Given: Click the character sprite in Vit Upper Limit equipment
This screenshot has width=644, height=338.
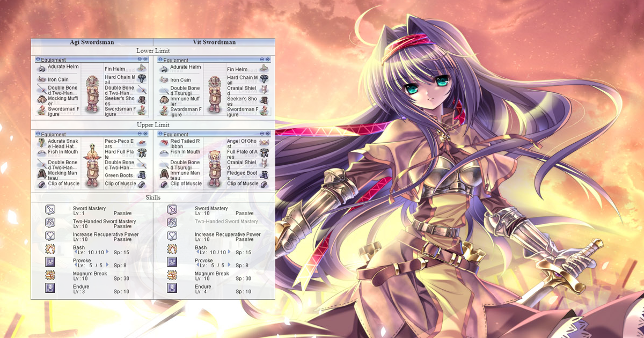Looking at the screenshot, I should (215, 167).
